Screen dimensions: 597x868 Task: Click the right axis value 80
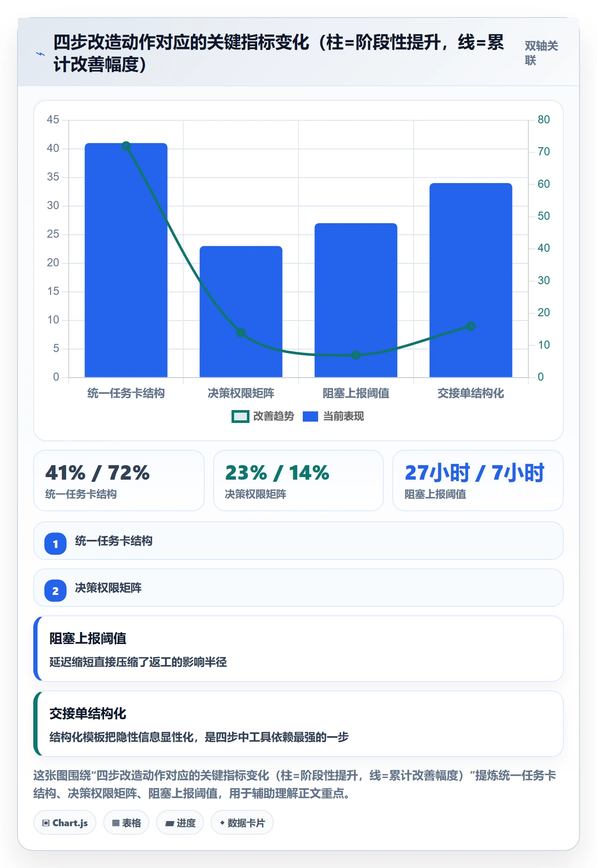point(544,119)
